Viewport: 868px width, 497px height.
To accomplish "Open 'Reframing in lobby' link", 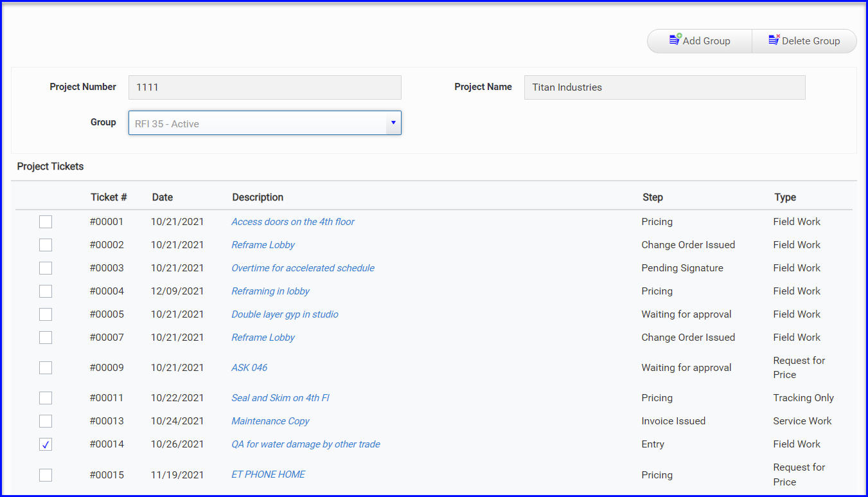I will pyautogui.click(x=270, y=291).
